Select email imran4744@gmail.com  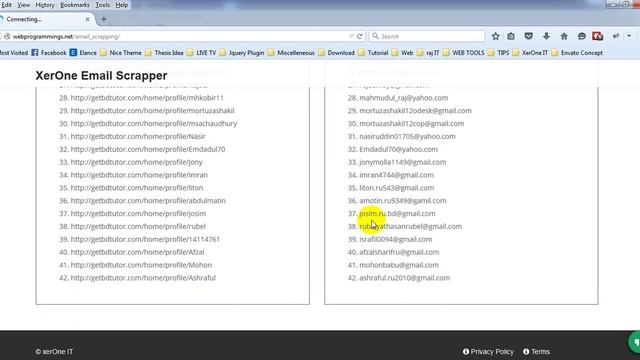(396, 175)
